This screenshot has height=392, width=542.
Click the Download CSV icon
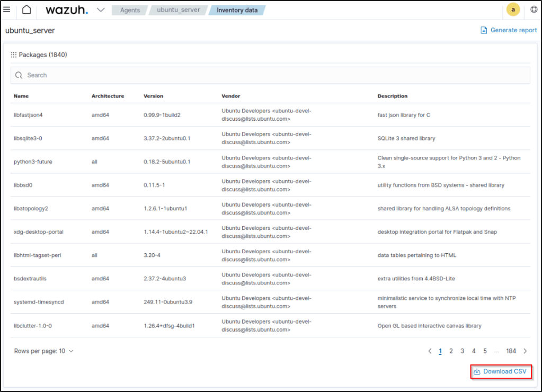pos(477,372)
